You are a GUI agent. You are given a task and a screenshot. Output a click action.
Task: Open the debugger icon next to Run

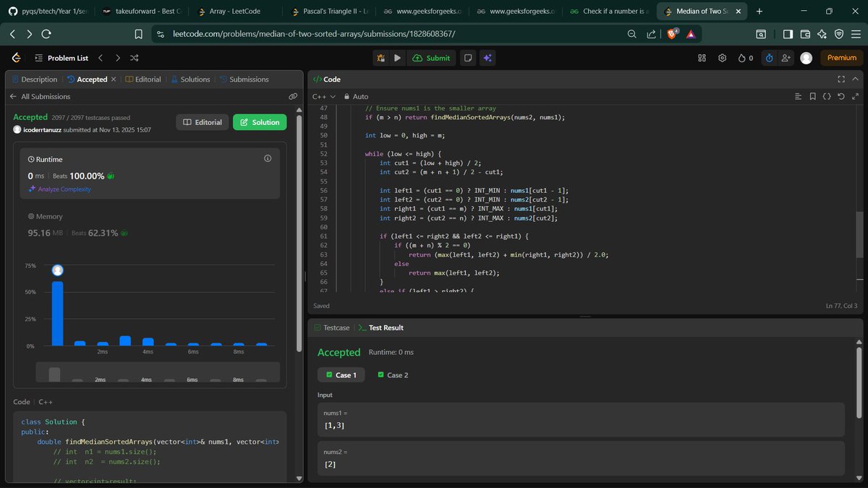click(382, 58)
